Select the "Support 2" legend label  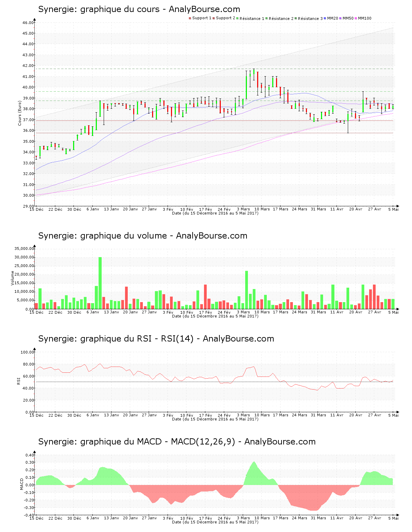(x=226, y=18)
